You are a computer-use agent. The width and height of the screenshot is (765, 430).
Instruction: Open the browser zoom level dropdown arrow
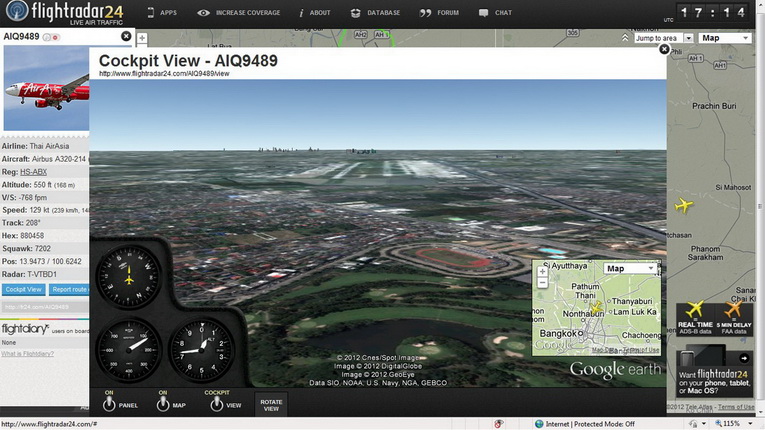pos(751,424)
